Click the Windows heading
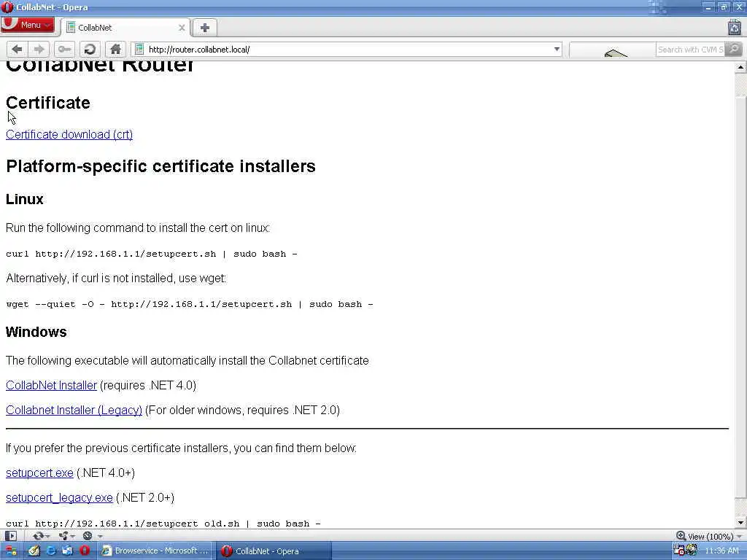747x560 pixels. 36,332
